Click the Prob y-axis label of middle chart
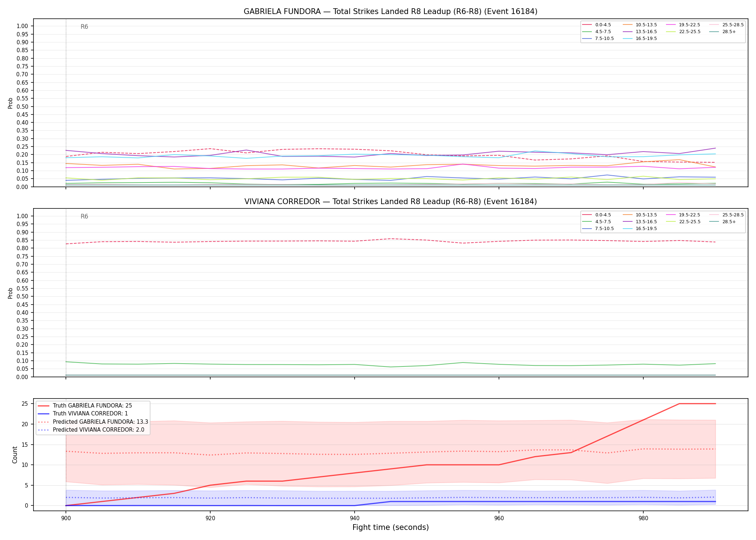The width and height of the screenshot is (756, 540). (x=10, y=293)
